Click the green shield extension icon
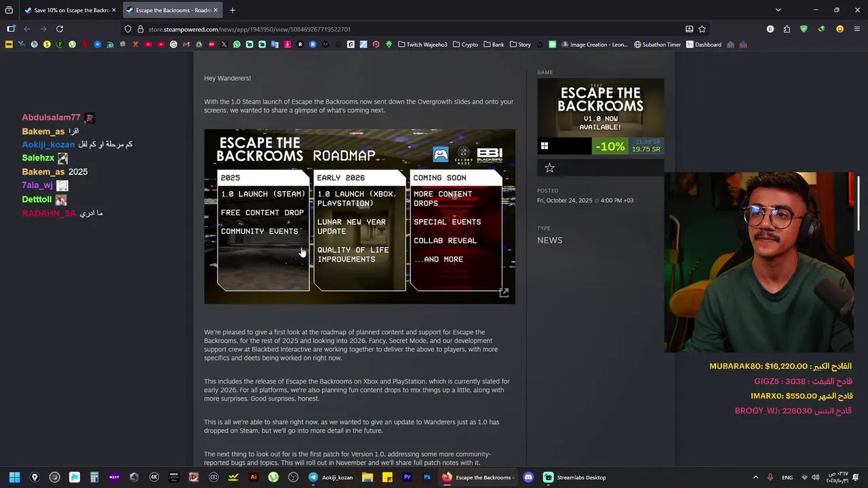868x488 pixels. click(x=804, y=29)
